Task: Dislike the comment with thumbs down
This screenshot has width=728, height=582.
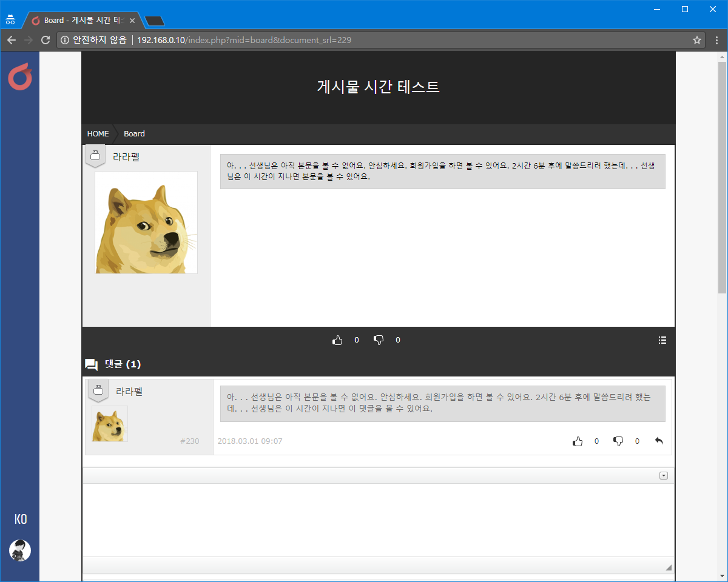Action: click(618, 441)
